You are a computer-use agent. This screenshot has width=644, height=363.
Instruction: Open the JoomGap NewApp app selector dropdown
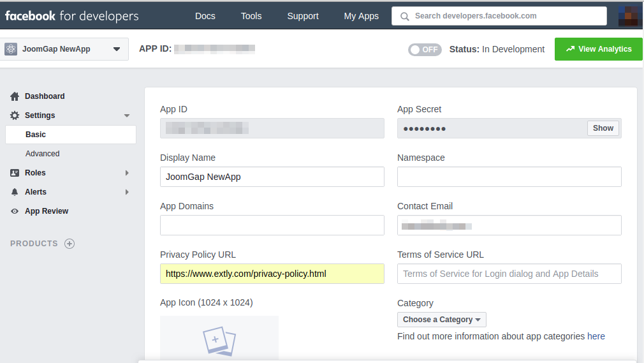64,49
